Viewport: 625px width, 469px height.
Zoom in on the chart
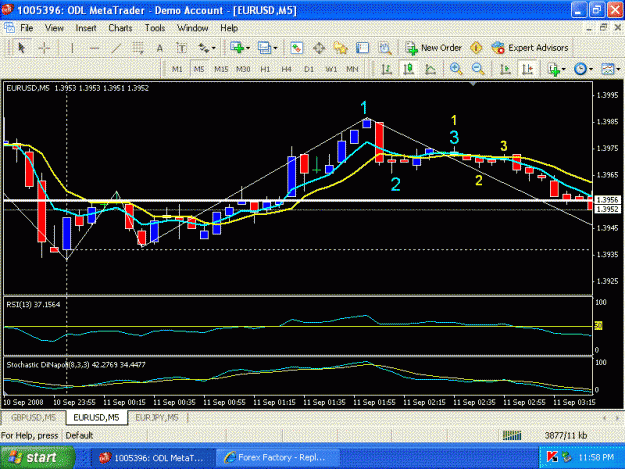pos(456,69)
